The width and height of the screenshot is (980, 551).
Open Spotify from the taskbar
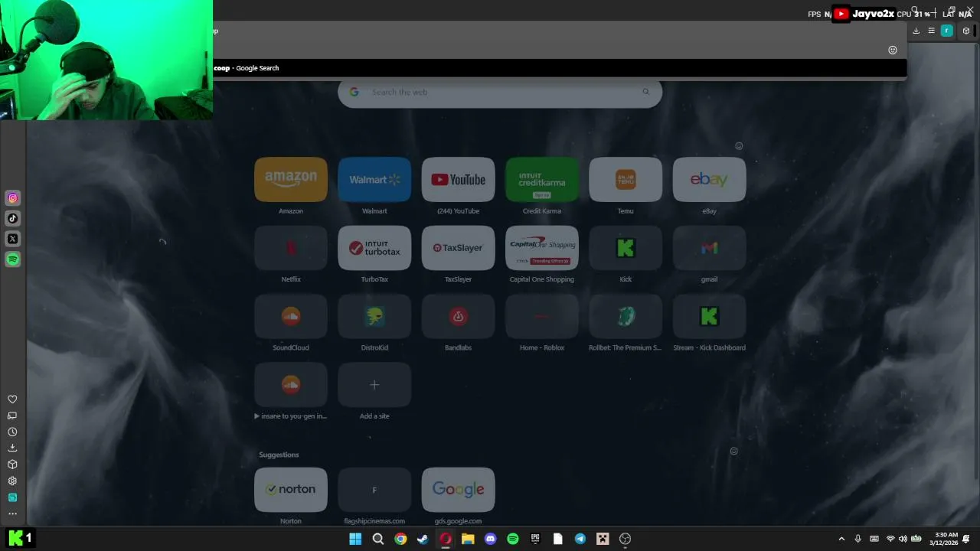click(513, 539)
